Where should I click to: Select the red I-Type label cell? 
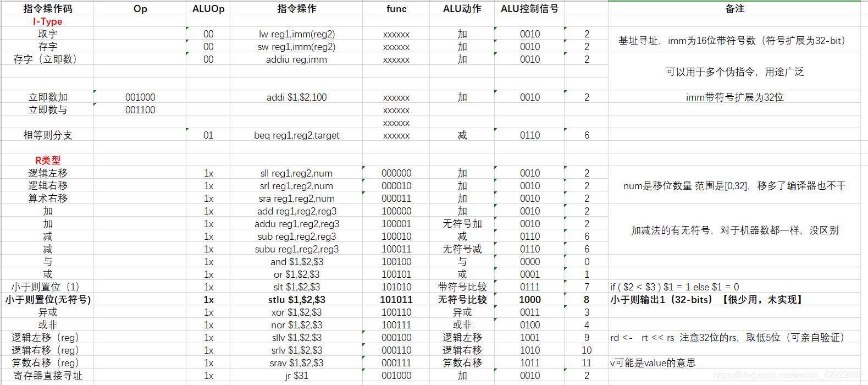tap(48, 21)
